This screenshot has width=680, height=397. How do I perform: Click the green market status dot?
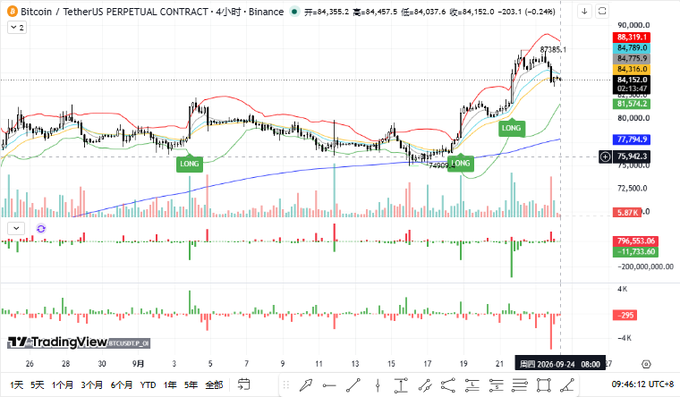click(x=294, y=11)
